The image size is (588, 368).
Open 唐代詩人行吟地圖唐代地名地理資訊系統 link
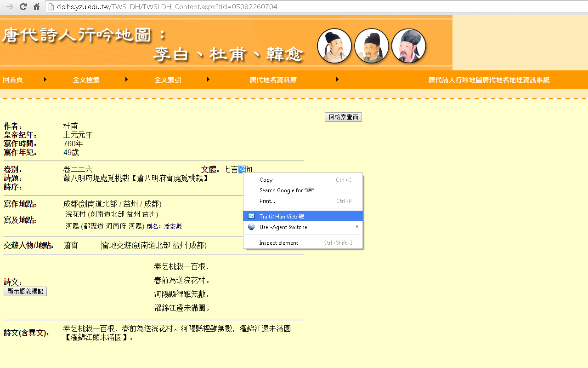(x=489, y=80)
